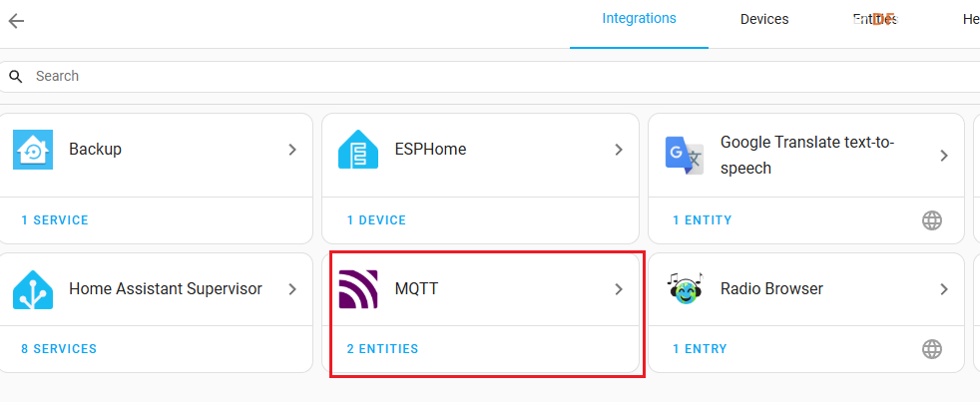This screenshot has width=980, height=402.
Task: Click the Home Assistant Supervisor icon
Action: click(33, 289)
